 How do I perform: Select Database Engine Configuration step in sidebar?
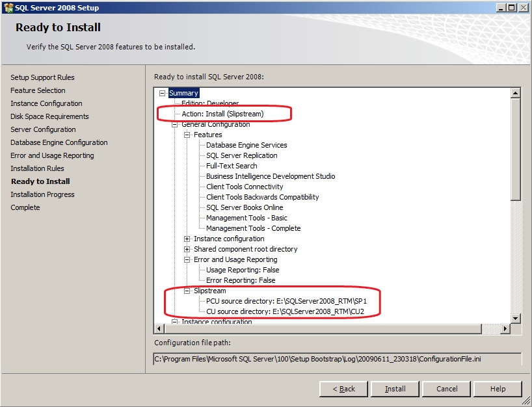point(59,142)
